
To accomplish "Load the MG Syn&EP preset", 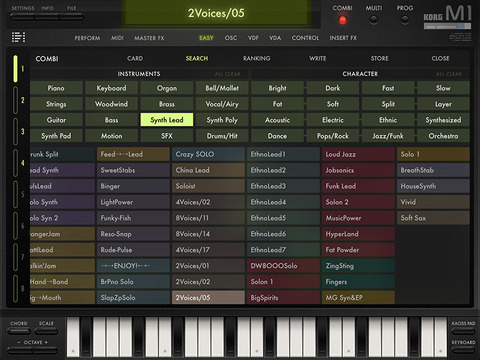I will (x=358, y=298).
